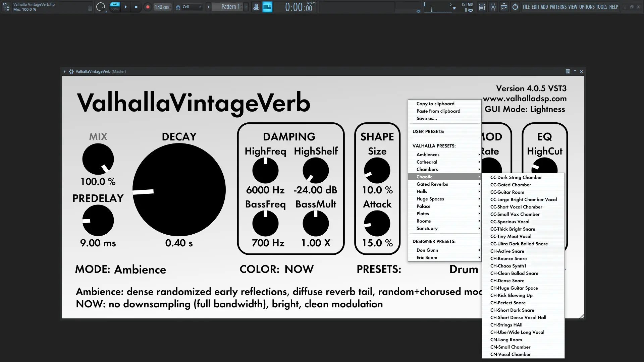
Task: Click the undo history circular arrow icon
Action: point(515,7)
